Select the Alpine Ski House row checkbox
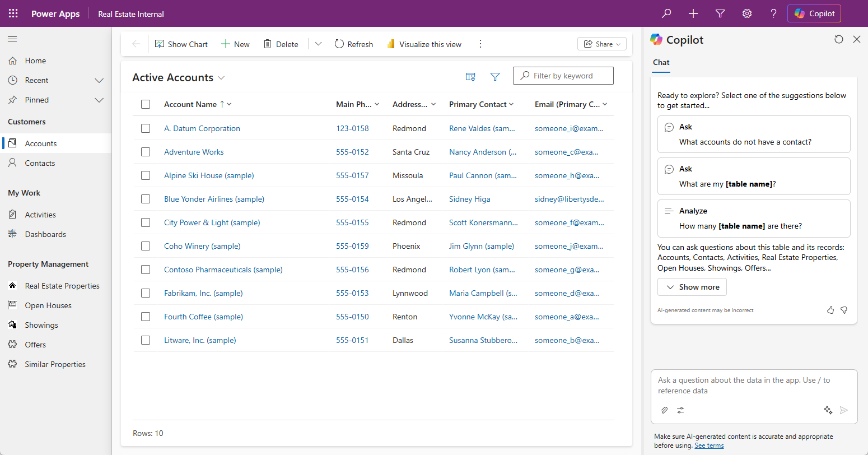This screenshot has height=455, width=868. point(146,175)
